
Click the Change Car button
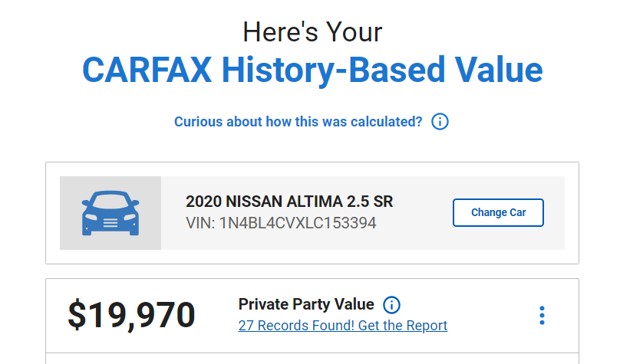(498, 212)
